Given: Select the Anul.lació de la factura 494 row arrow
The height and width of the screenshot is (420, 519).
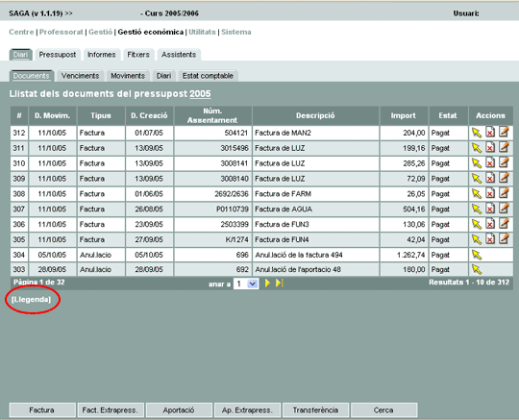Looking at the screenshot, I should (477, 255).
